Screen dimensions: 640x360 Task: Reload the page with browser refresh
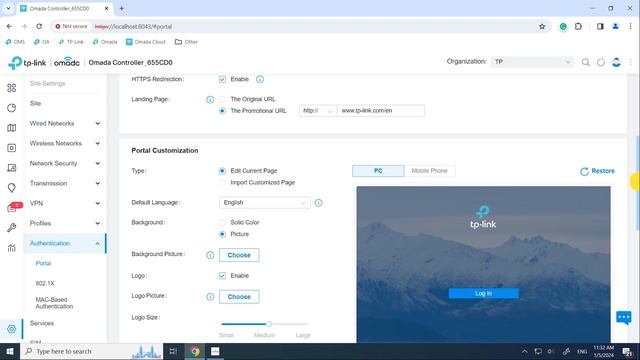click(39, 27)
